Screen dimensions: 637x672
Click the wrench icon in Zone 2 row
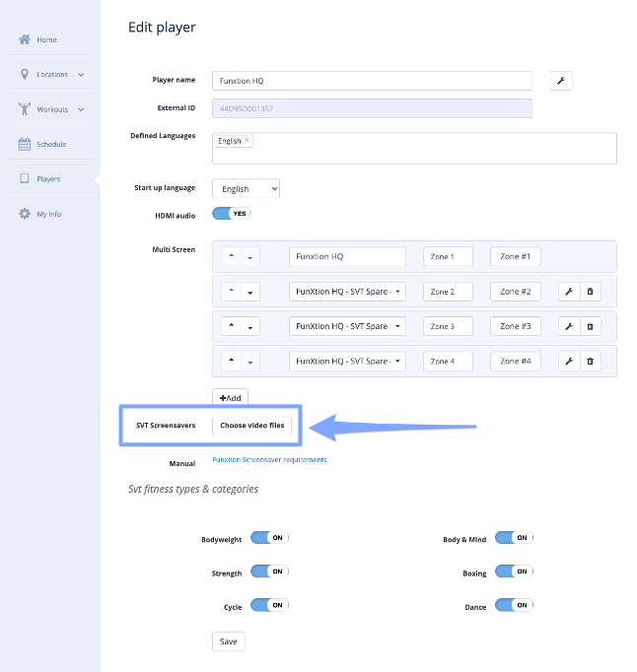(569, 292)
